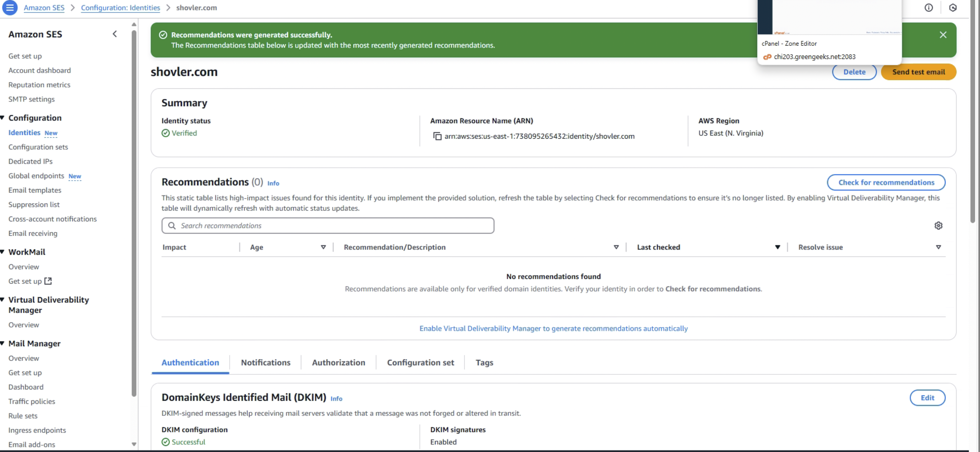Image resolution: width=980 pixels, height=452 pixels.
Task: Click the search magnifier icon in recommendations
Action: (x=172, y=226)
